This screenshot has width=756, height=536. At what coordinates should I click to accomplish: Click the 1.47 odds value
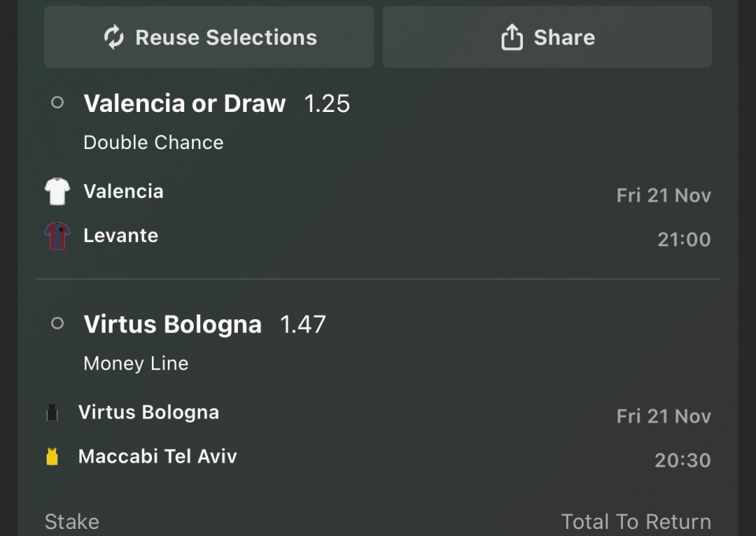point(303,324)
